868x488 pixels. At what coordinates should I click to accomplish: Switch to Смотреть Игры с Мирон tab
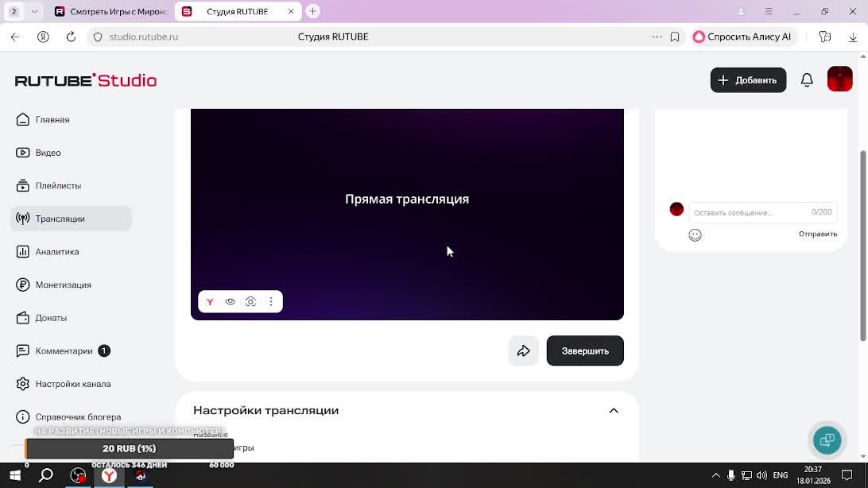coord(110,12)
